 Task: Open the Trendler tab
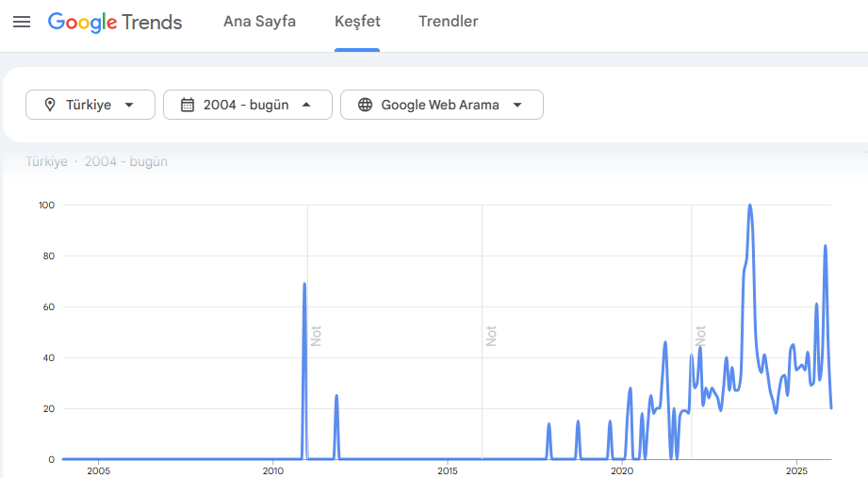tap(449, 21)
